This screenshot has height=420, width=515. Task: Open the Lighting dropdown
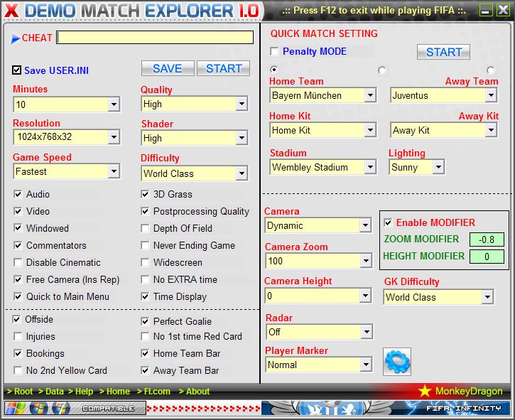(x=438, y=167)
